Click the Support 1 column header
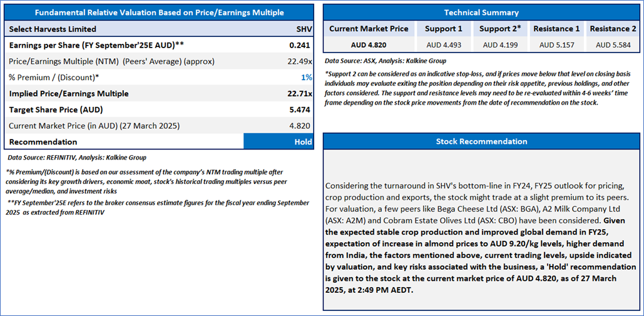Image resolution: width=644 pixels, height=316 pixels. pyautogui.click(x=443, y=29)
